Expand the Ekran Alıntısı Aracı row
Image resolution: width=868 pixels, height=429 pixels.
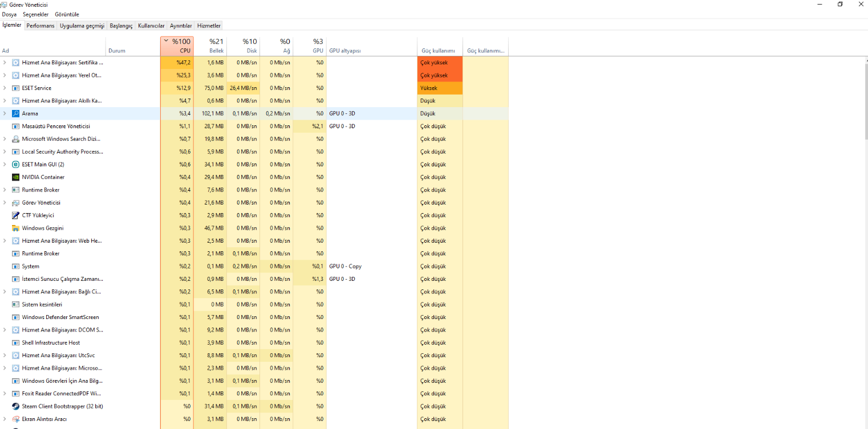click(x=5, y=419)
